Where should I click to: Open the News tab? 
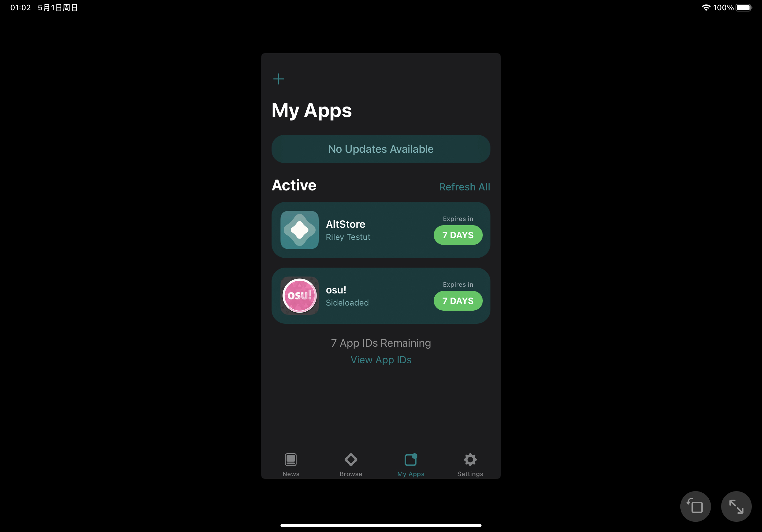290,465
